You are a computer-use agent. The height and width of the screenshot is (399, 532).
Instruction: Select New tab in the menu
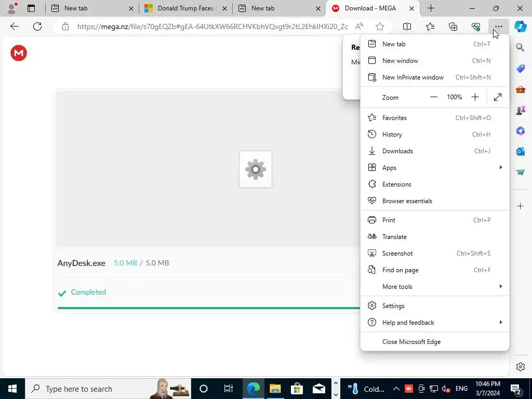point(435,44)
